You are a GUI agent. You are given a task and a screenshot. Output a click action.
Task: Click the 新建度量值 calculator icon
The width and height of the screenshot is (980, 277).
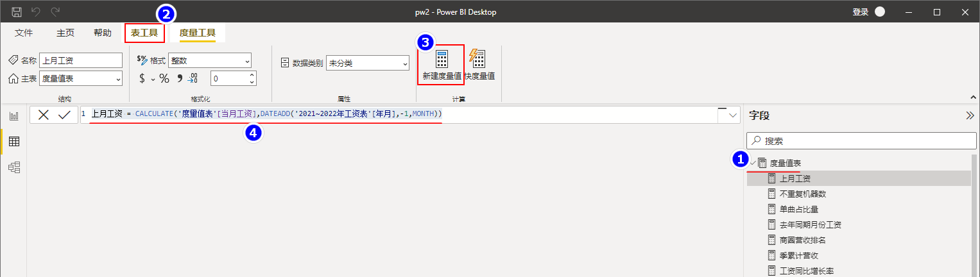click(442, 59)
